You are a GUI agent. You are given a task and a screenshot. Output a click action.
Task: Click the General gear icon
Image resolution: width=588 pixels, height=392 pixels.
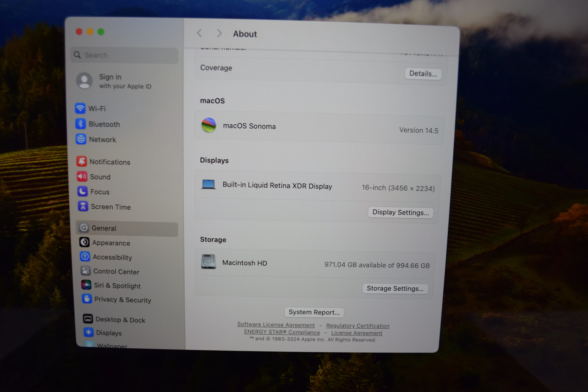[x=84, y=228]
